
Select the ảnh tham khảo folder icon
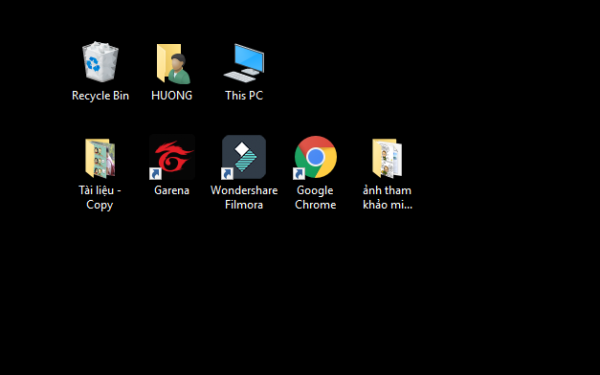pyautogui.click(x=387, y=158)
